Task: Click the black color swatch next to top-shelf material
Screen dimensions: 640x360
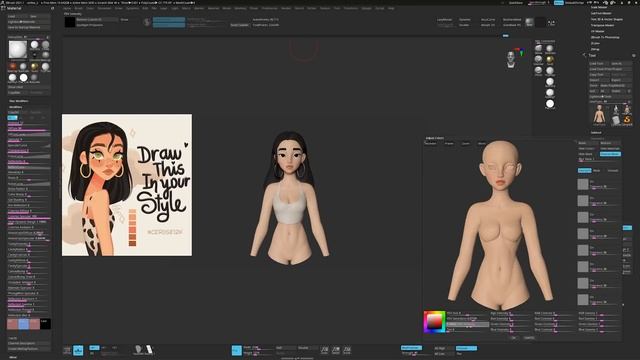Action: point(540,22)
